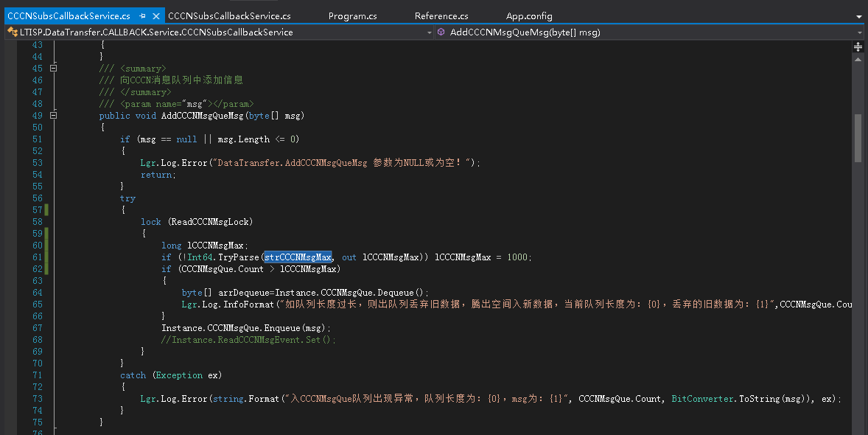Click the vertical scrollbar up arrow
Image resolution: width=868 pixels, height=435 pixels.
point(858,59)
